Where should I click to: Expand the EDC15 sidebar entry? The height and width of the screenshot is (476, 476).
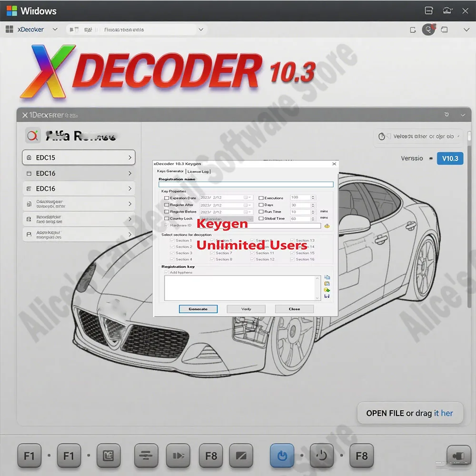pyautogui.click(x=79, y=158)
